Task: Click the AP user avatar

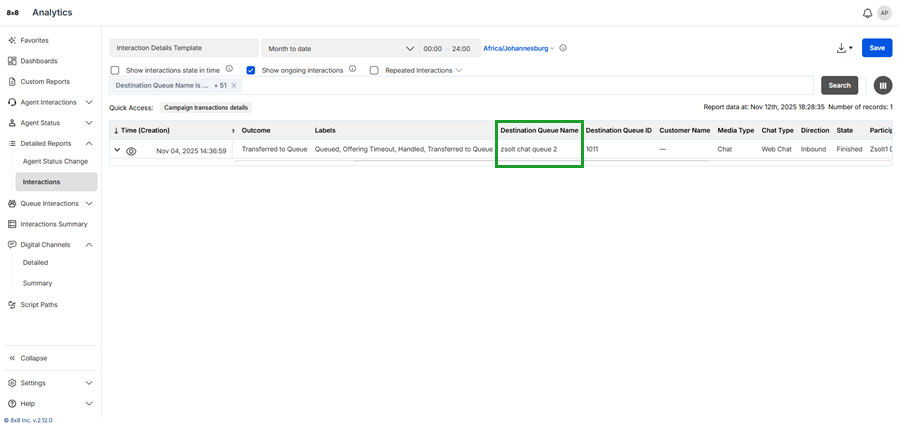Action: pyautogui.click(x=884, y=13)
